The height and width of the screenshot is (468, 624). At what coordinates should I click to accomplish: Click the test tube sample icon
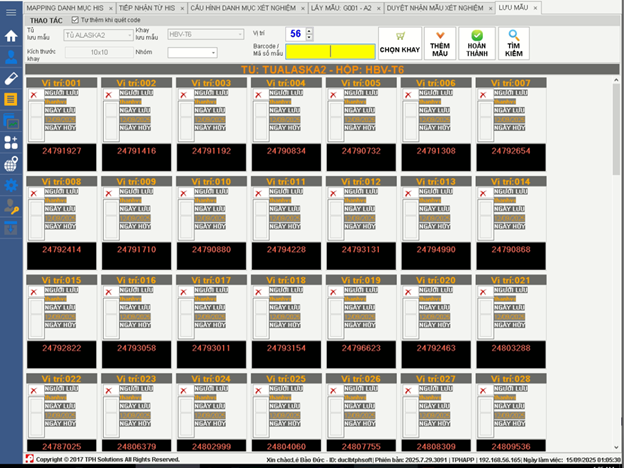pyautogui.click(x=11, y=78)
